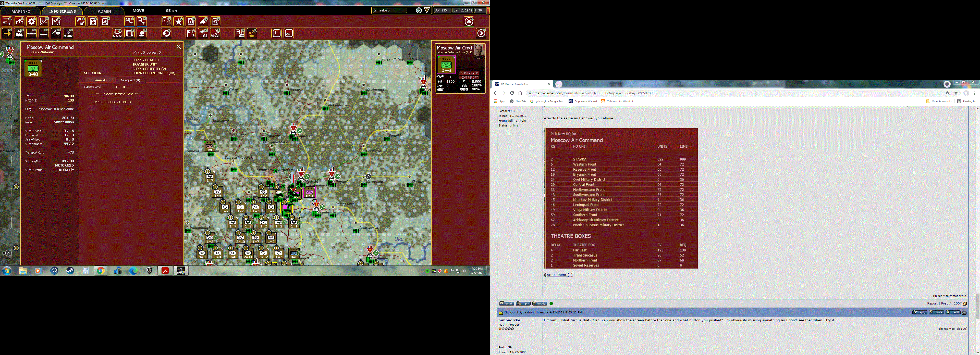
Task: Click the Report link on post 1067
Action: pyautogui.click(x=932, y=303)
